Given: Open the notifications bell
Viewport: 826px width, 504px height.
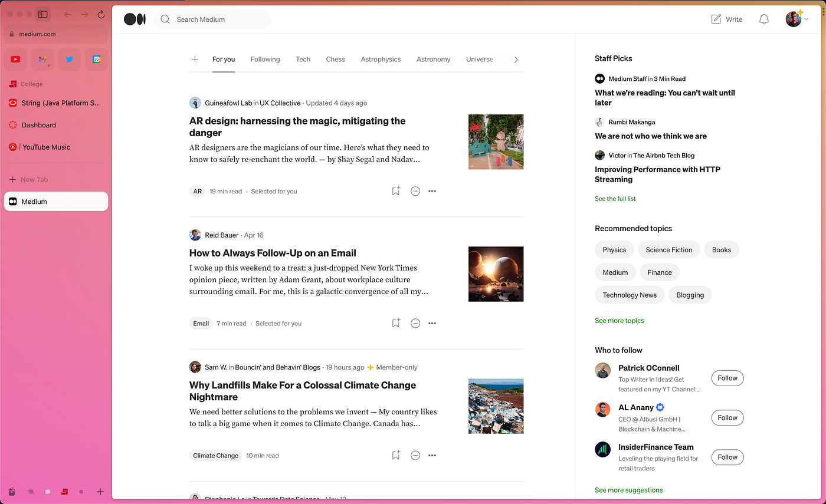Looking at the screenshot, I should pos(763,19).
